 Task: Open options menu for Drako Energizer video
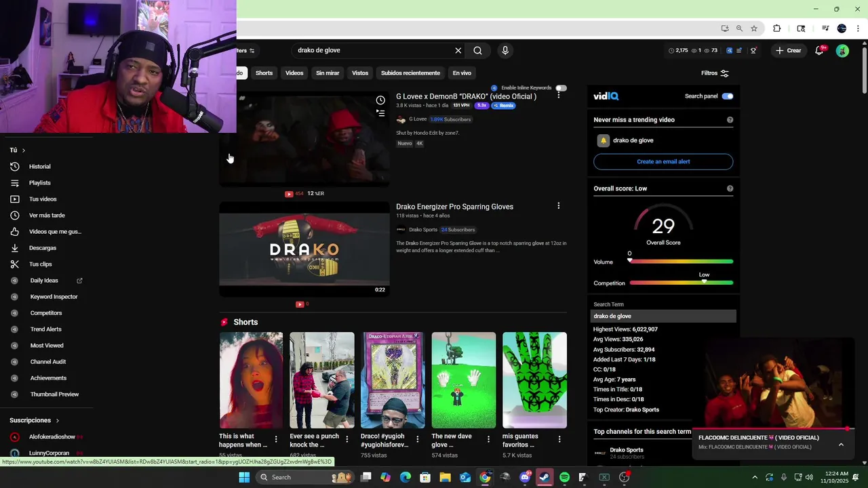click(x=558, y=206)
